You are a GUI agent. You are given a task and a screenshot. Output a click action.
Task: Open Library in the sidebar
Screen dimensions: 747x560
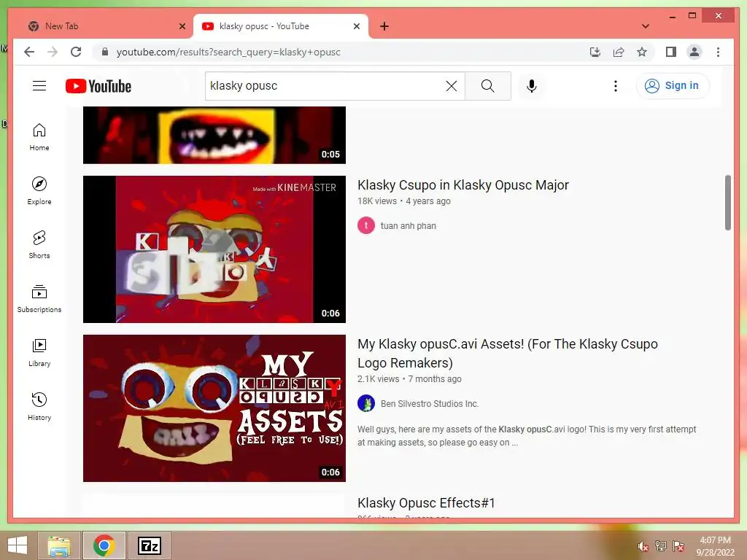pos(39,352)
